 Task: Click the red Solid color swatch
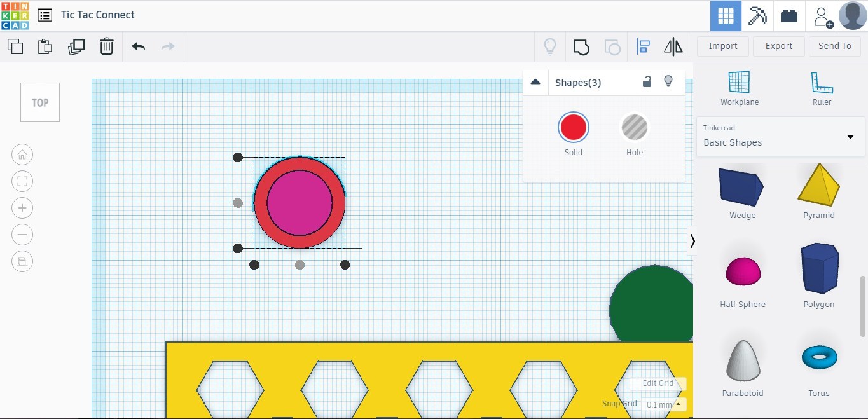tap(573, 127)
